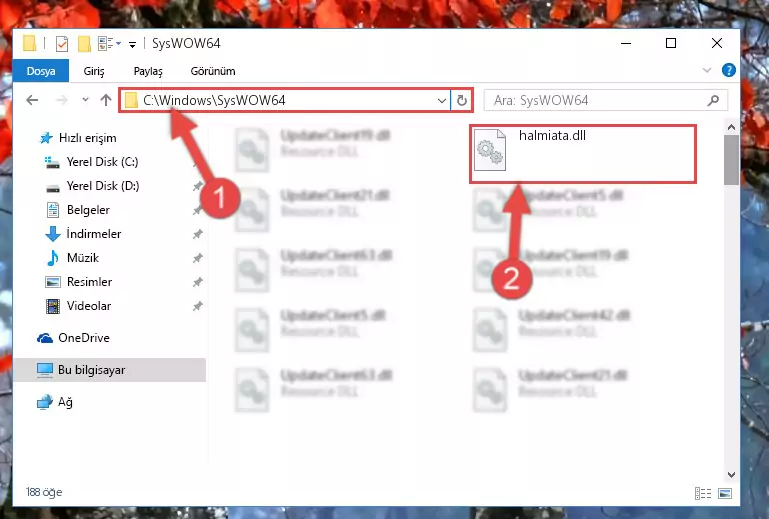Click the pin icon next to Belgeler
Viewport: 769px width, 519px height.
coord(198,210)
